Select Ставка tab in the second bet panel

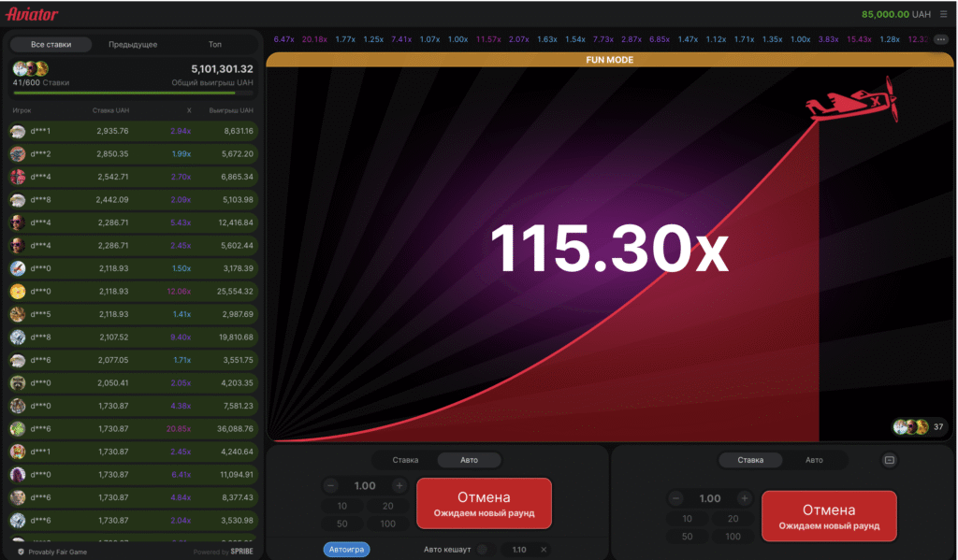[x=750, y=460]
